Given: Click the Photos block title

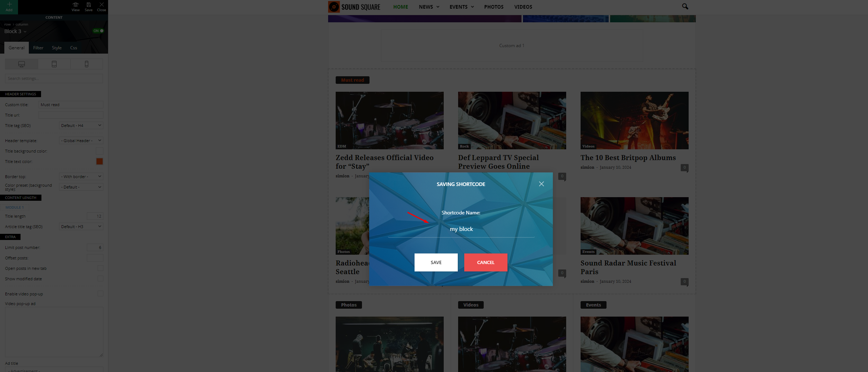Looking at the screenshot, I should 349,305.
